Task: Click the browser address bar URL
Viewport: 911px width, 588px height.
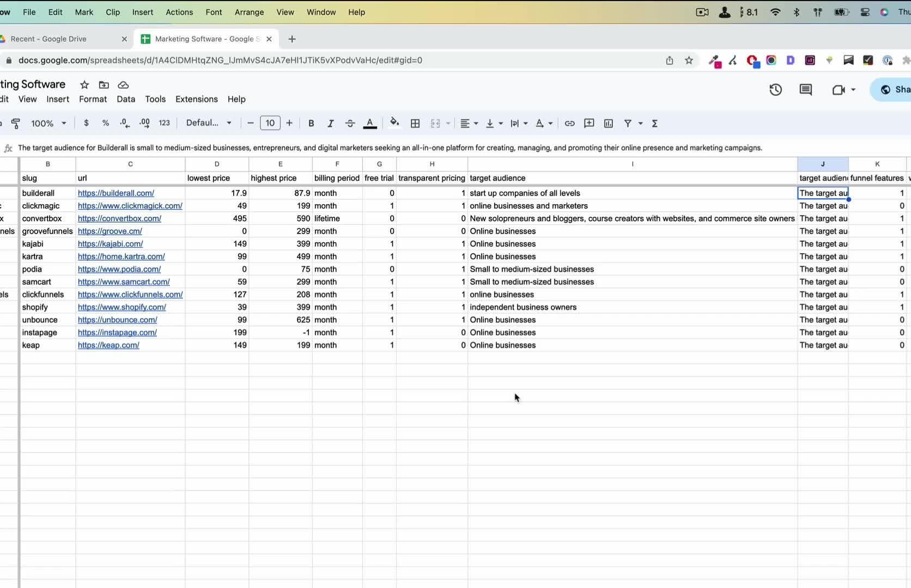Action: tap(220, 60)
